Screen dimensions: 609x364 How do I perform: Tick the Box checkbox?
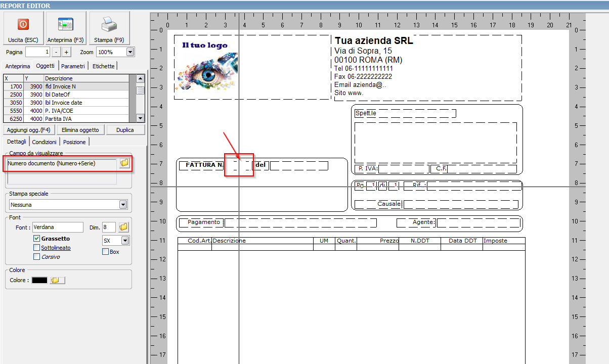106,251
